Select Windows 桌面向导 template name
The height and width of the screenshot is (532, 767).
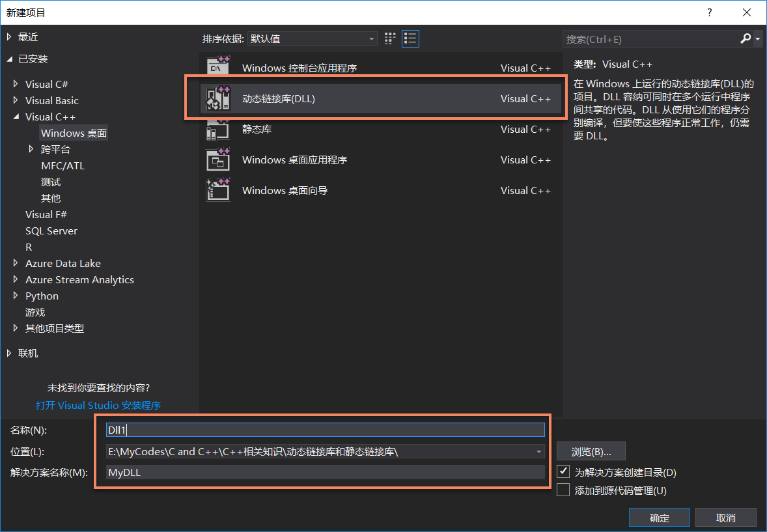pyautogui.click(x=285, y=190)
